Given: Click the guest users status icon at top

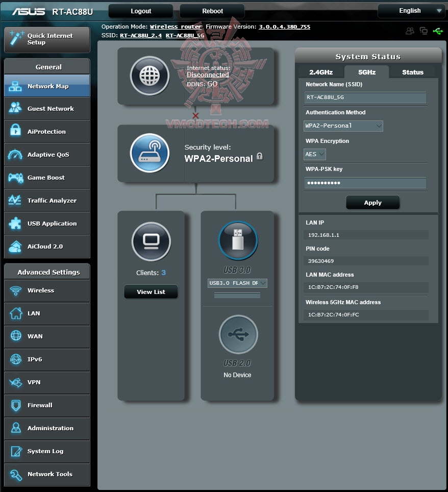Looking at the screenshot, I should click(x=410, y=31).
